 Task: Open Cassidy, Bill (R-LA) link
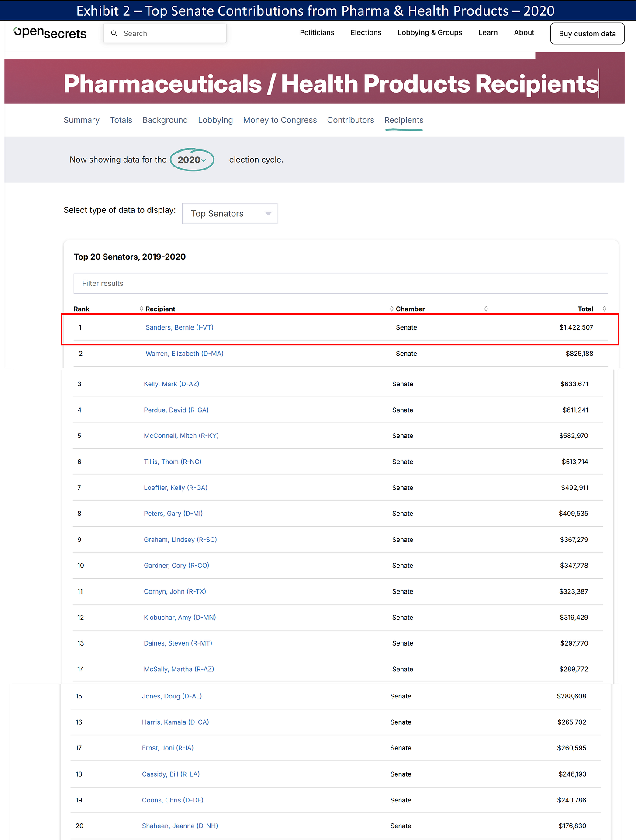click(171, 774)
